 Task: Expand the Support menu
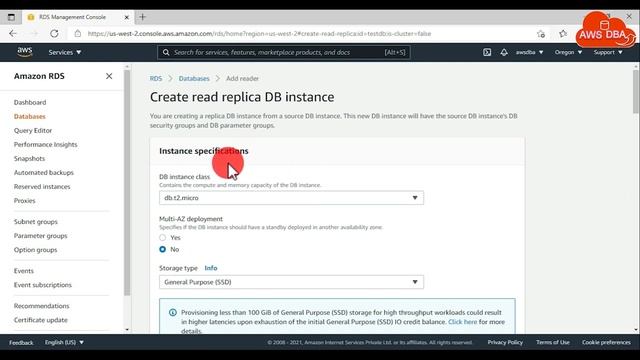click(x=608, y=52)
